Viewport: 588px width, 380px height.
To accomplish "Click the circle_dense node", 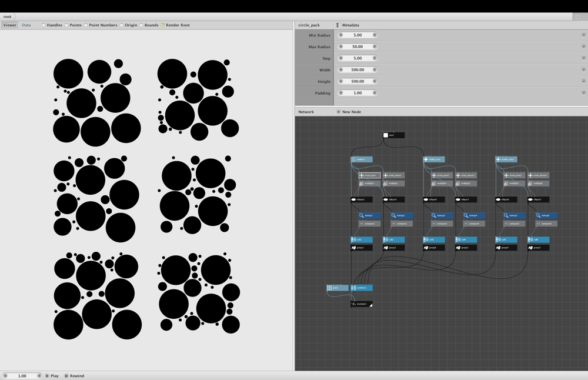I will pyautogui.click(x=394, y=175).
